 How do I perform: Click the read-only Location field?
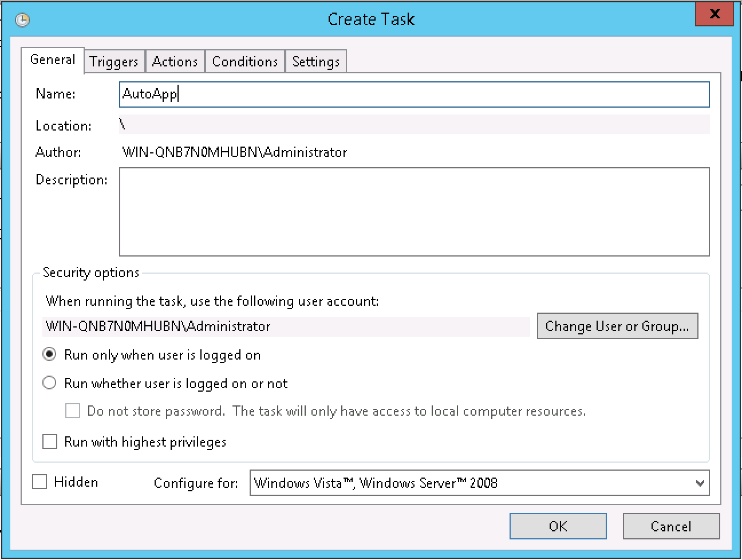point(414,125)
